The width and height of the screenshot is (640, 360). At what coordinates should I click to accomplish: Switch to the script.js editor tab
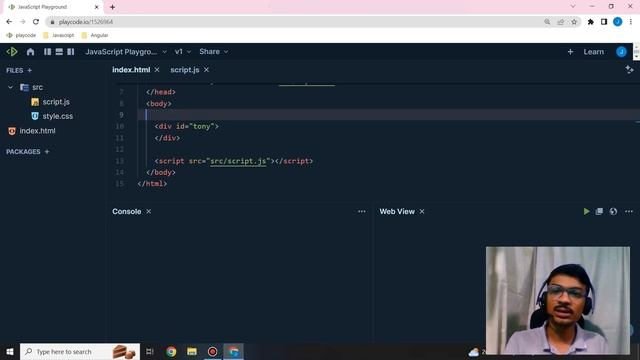184,70
